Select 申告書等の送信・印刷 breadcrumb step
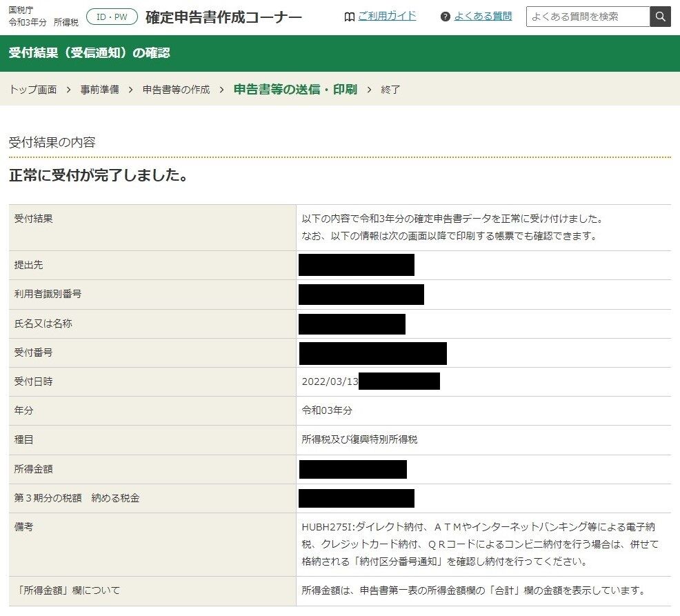 pos(295,89)
